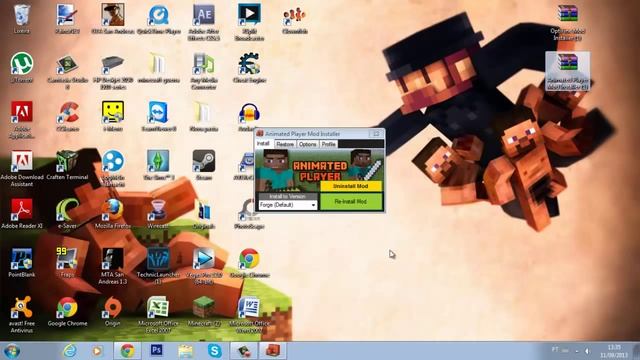This screenshot has height=360, width=640.
Task: Open the PointBlank desktop shortcut
Action: tap(22, 262)
